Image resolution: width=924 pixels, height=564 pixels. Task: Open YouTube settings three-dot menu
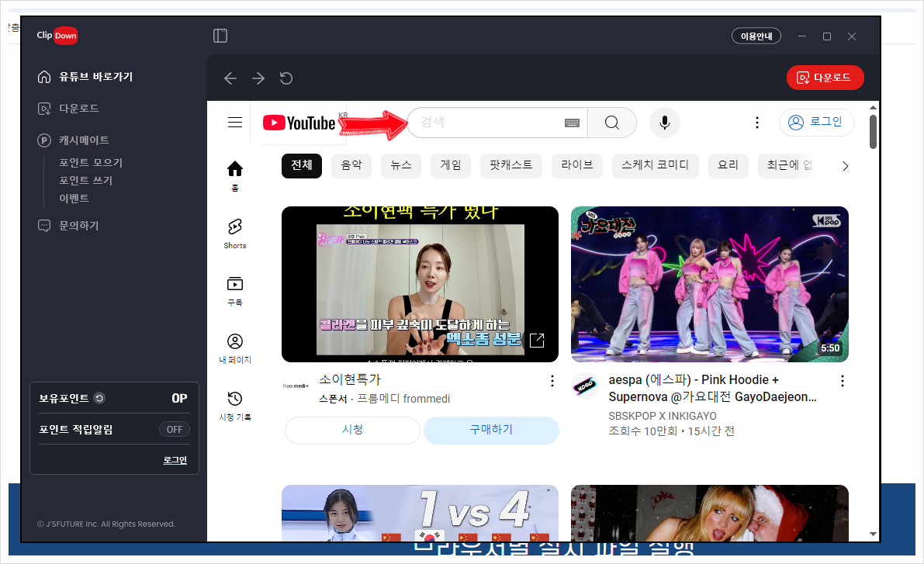click(757, 123)
